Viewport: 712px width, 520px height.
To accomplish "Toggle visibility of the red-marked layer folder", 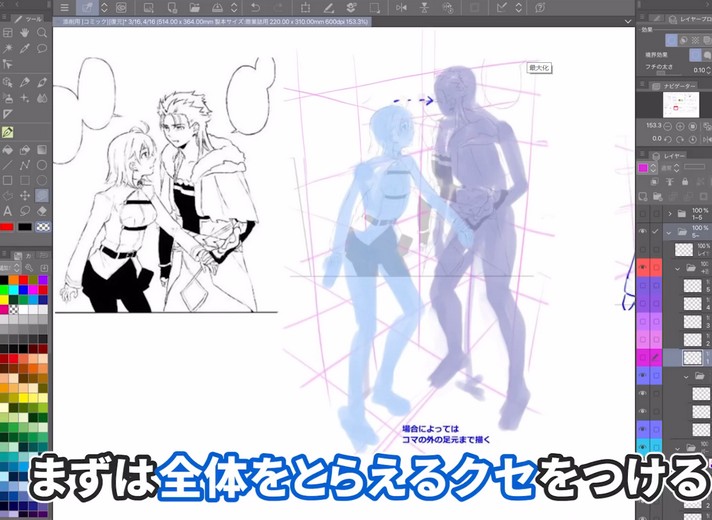I will 643,267.
